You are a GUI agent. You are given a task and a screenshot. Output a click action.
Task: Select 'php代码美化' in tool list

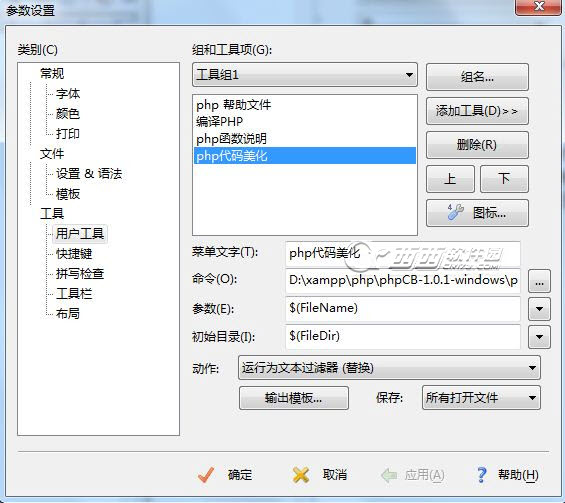pyautogui.click(x=305, y=156)
